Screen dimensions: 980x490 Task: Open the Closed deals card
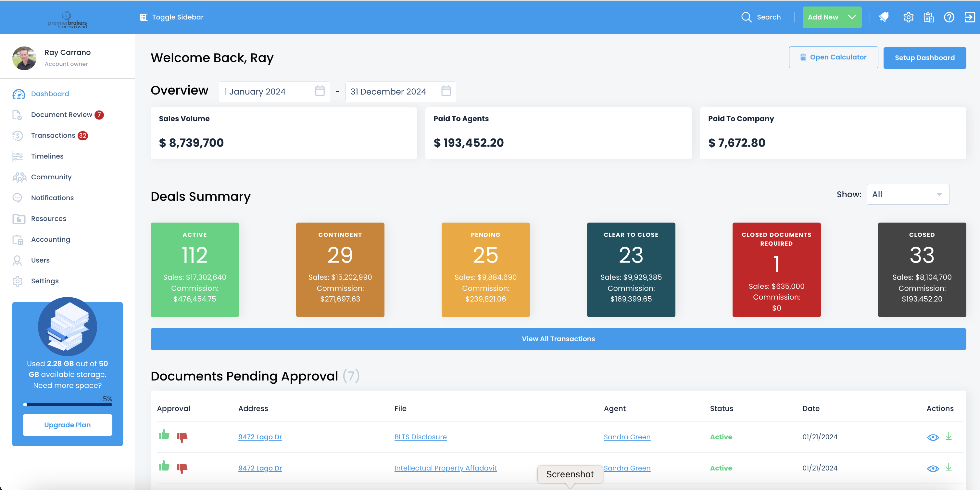point(922,270)
